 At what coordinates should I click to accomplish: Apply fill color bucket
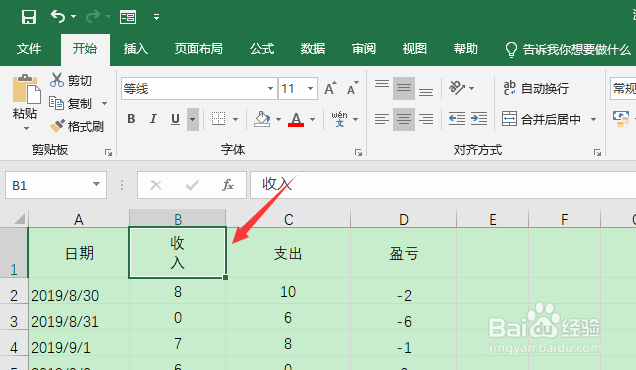(262, 119)
